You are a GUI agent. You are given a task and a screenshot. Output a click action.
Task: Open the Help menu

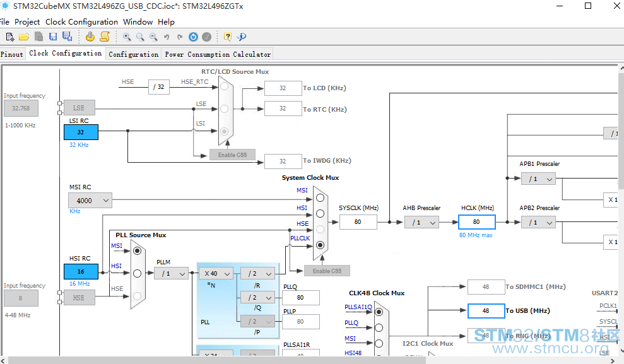166,22
